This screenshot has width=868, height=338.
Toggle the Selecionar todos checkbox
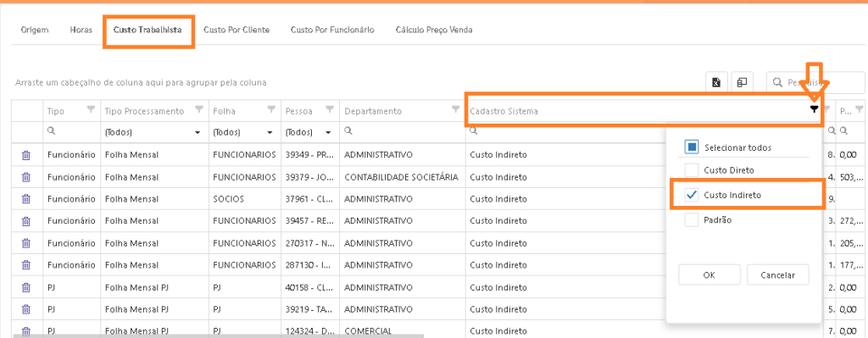pos(692,147)
